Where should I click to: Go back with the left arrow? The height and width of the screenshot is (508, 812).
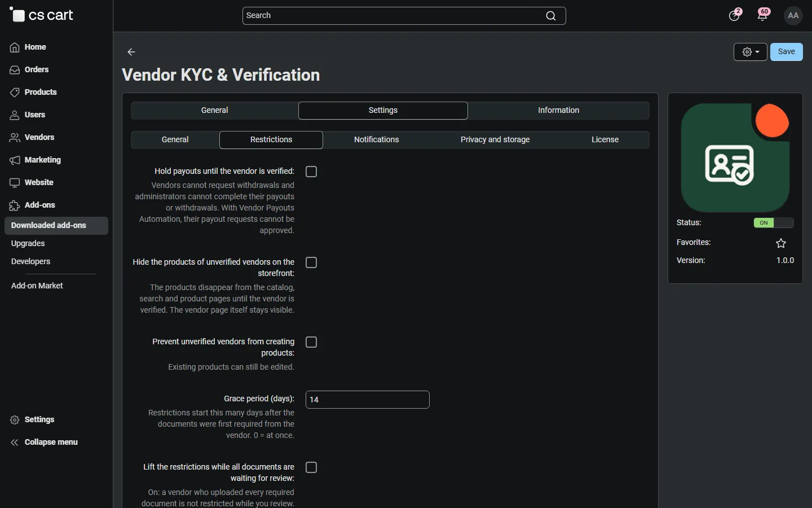tap(131, 52)
